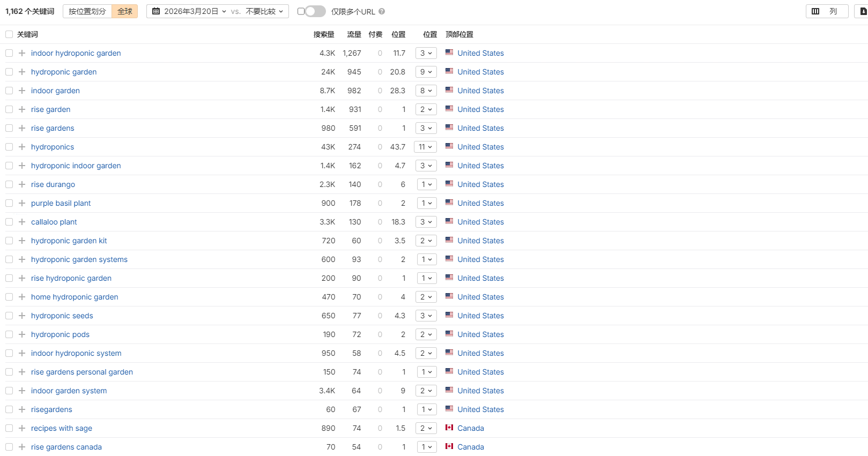Open the rise durango keyword link
Image resolution: width=868 pixels, height=456 pixels.
(x=53, y=184)
